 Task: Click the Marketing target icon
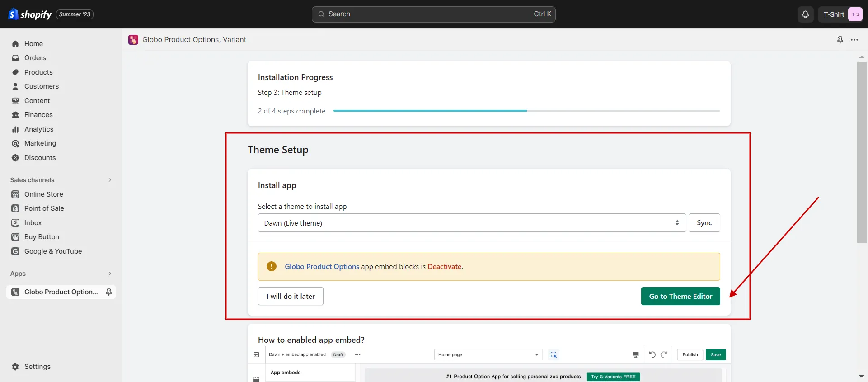point(15,143)
